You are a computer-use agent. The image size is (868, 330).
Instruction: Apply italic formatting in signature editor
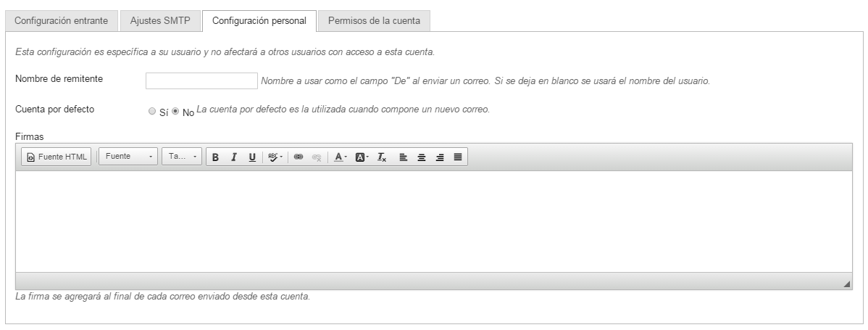coord(233,157)
